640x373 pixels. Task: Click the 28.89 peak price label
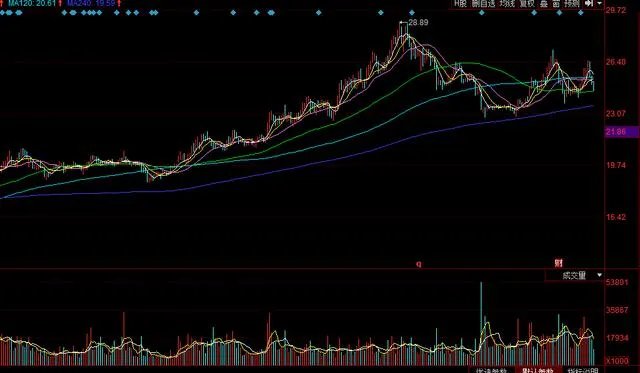pyautogui.click(x=418, y=22)
